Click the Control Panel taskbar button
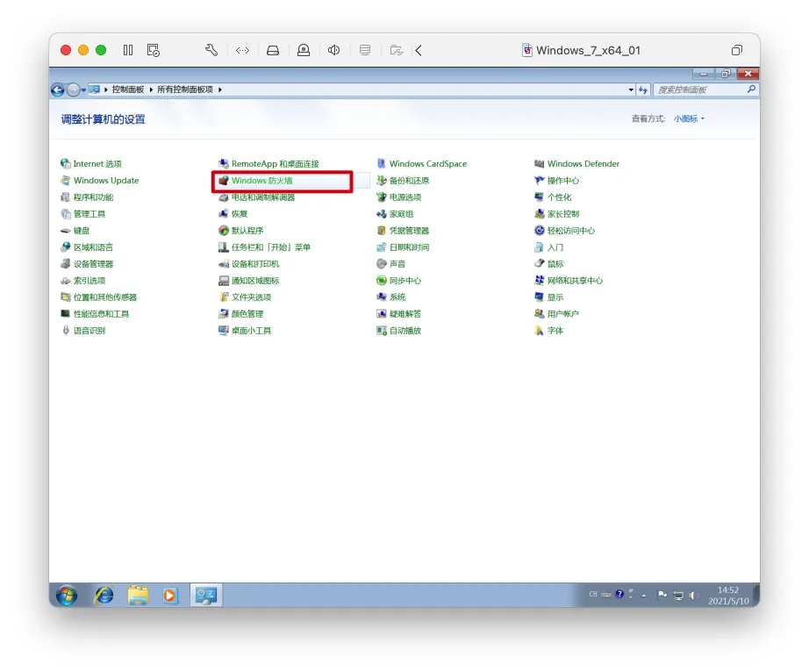 (206, 595)
